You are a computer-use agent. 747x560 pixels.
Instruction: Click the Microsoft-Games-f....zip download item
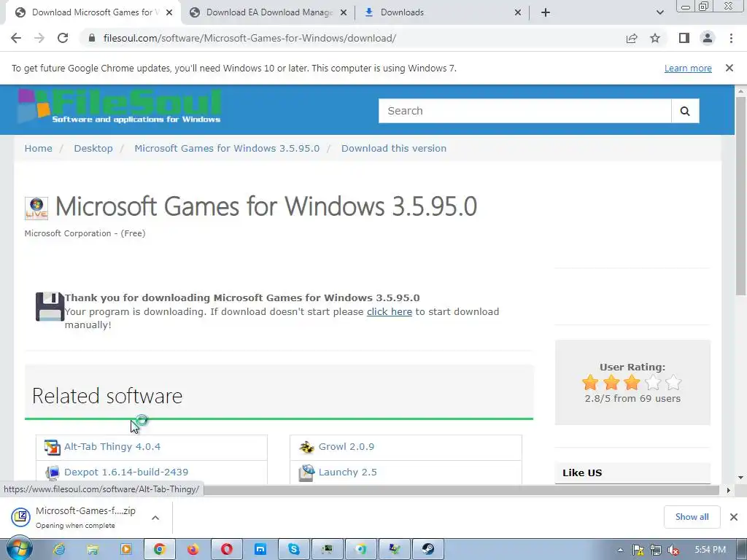coord(85,517)
